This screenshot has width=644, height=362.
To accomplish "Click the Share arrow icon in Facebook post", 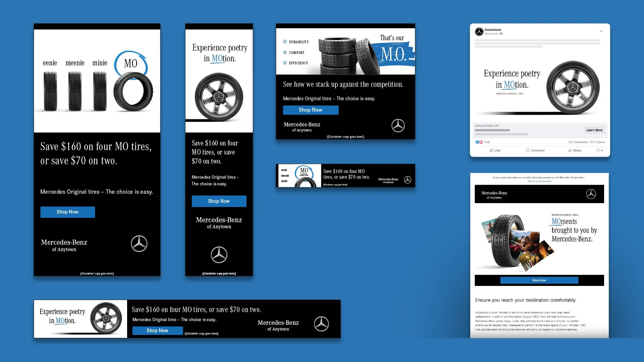I will pos(570,150).
